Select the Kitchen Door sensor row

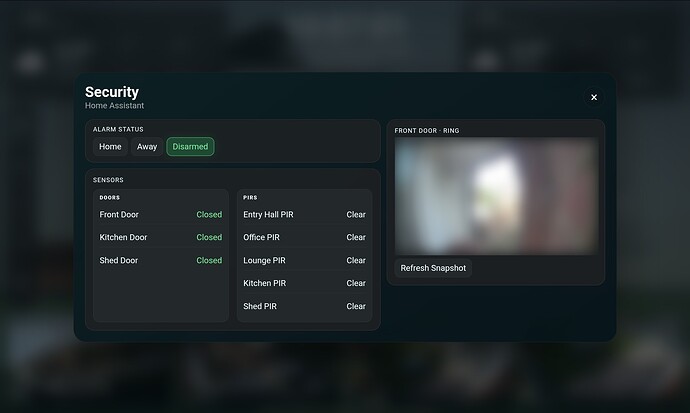tap(161, 237)
